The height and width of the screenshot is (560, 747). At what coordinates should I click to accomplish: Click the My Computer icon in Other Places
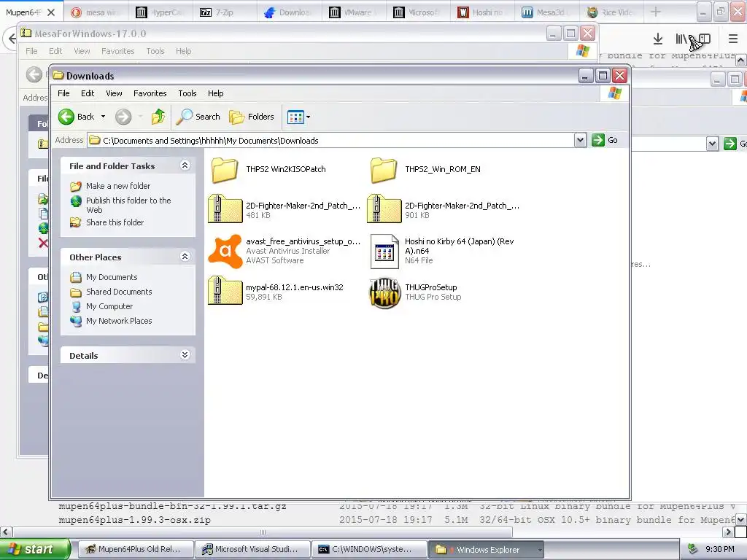click(x=76, y=307)
